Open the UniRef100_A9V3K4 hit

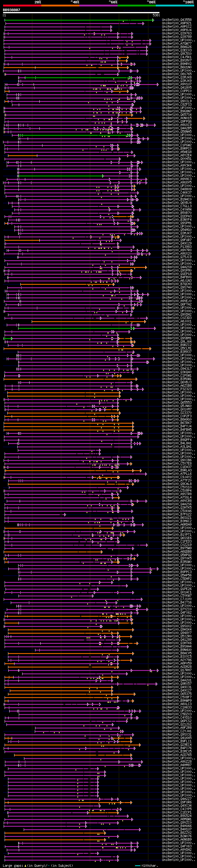click(177, 165)
